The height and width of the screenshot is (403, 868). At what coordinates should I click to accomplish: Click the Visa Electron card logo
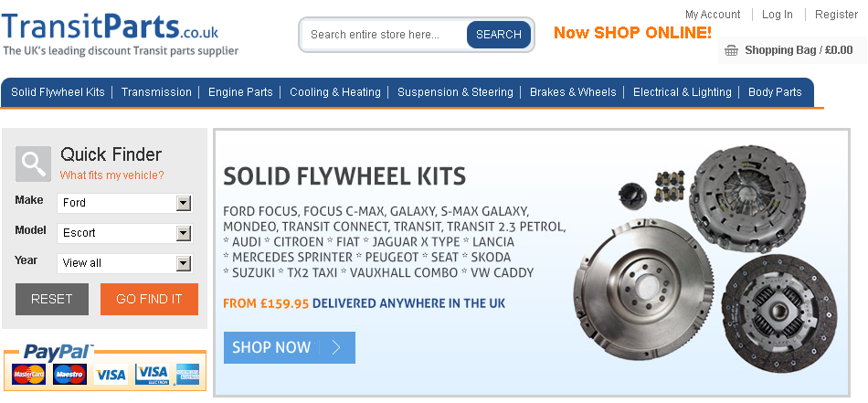click(152, 375)
